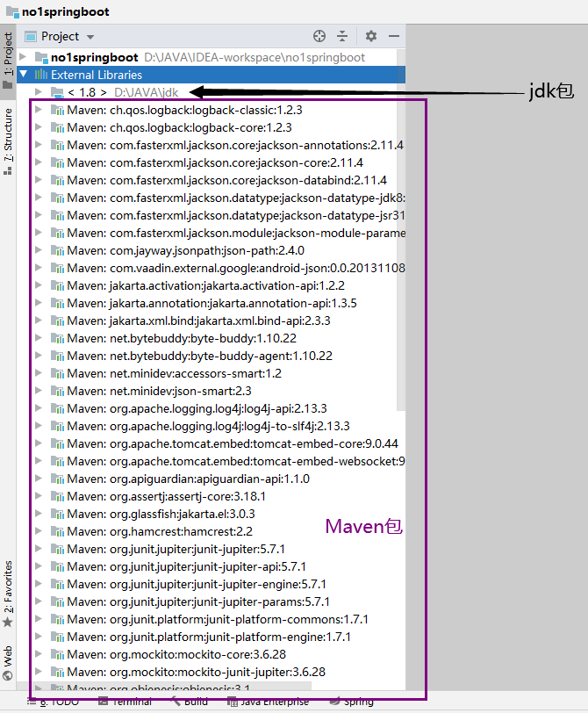The width and height of the screenshot is (588, 713).
Task: Click the Project panel vertical scrollbar
Action: click(401, 230)
